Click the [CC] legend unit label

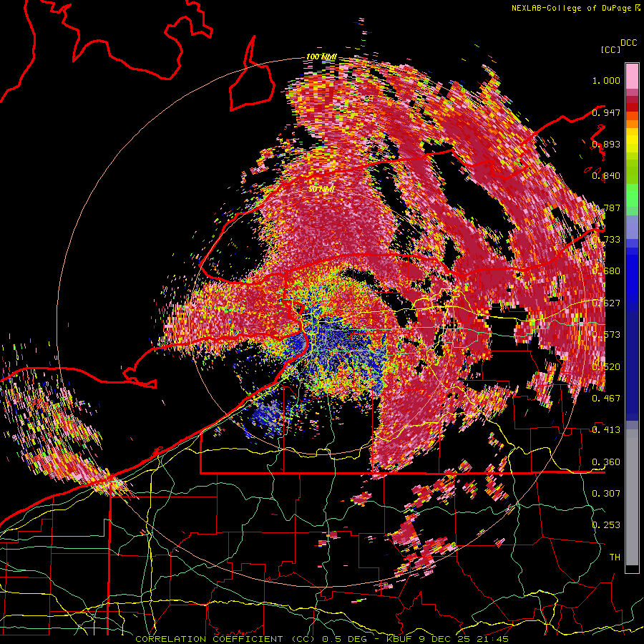click(x=611, y=49)
